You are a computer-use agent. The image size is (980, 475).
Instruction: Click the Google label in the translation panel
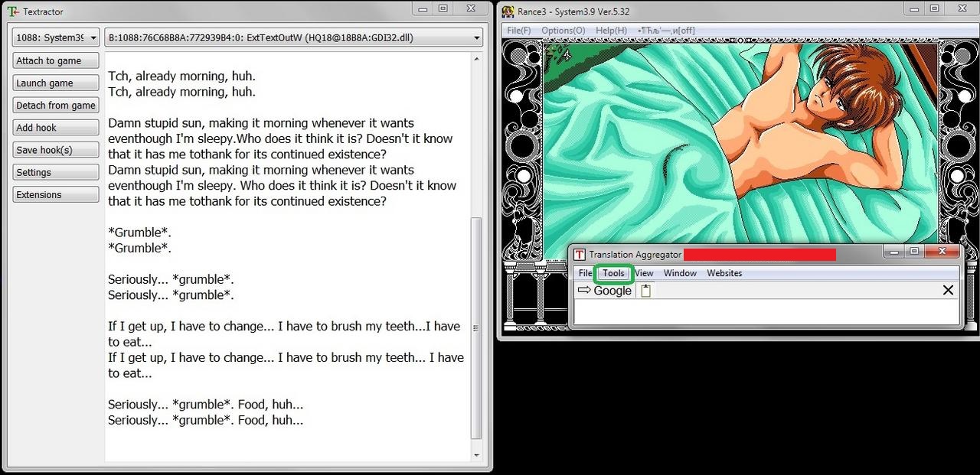click(x=612, y=291)
